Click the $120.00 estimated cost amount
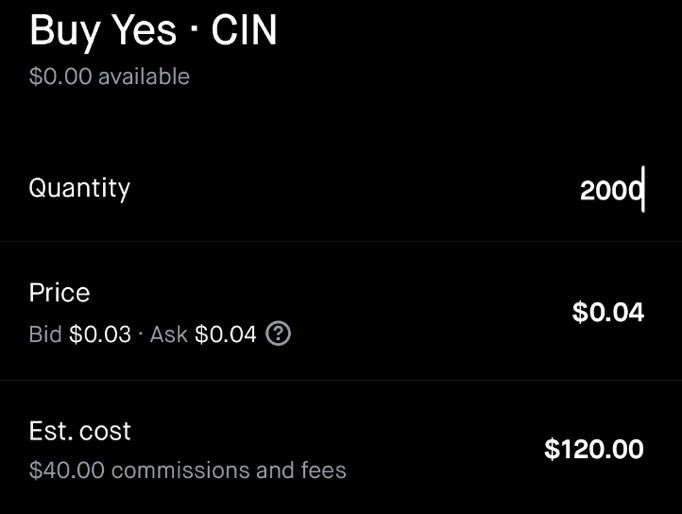This screenshot has width=682, height=514. tap(594, 450)
